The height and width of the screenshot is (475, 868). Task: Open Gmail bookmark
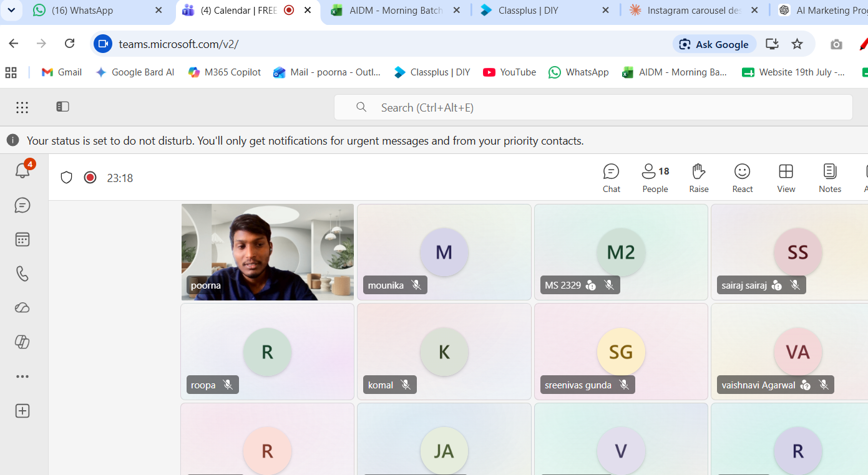tap(61, 72)
